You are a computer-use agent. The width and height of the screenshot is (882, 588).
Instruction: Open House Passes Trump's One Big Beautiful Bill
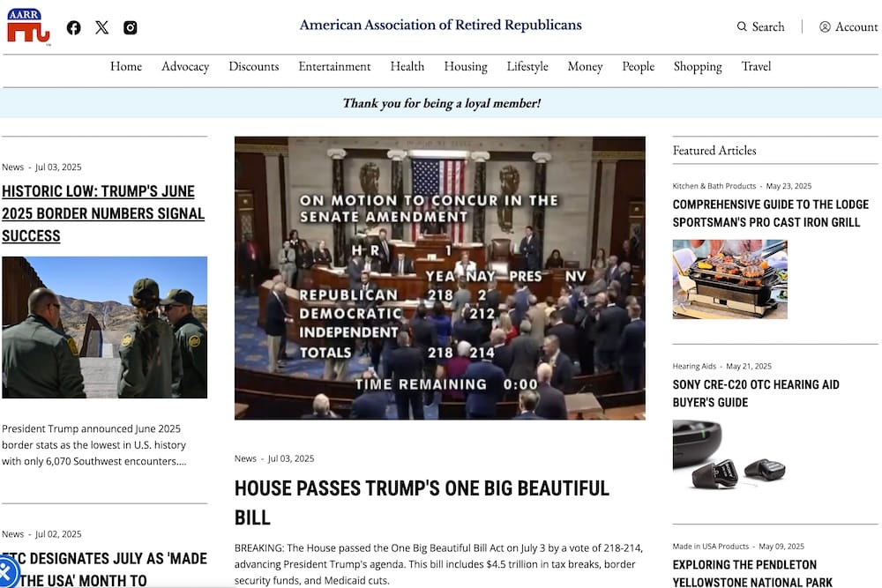tap(422, 502)
